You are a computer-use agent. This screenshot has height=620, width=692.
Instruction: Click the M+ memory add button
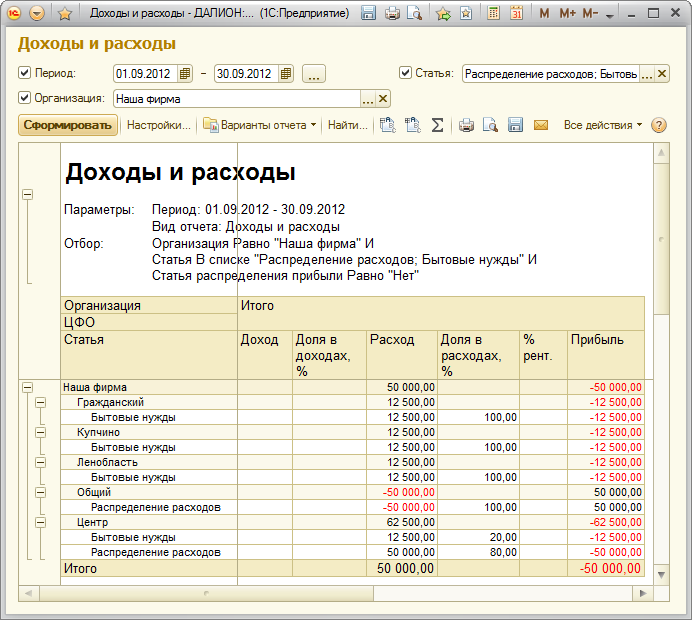568,14
